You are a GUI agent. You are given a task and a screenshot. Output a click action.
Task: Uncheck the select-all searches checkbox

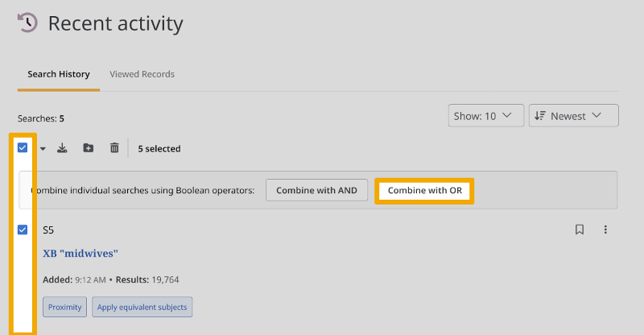(x=23, y=148)
